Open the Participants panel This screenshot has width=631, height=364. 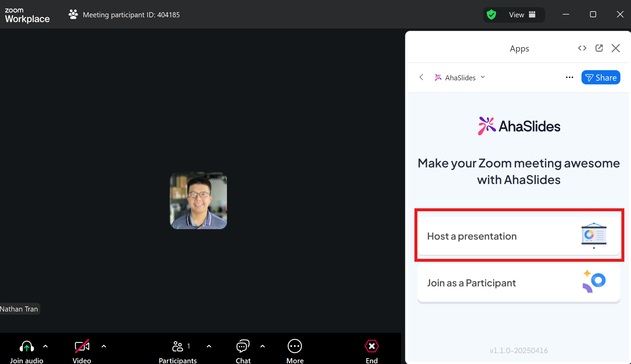click(177, 346)
